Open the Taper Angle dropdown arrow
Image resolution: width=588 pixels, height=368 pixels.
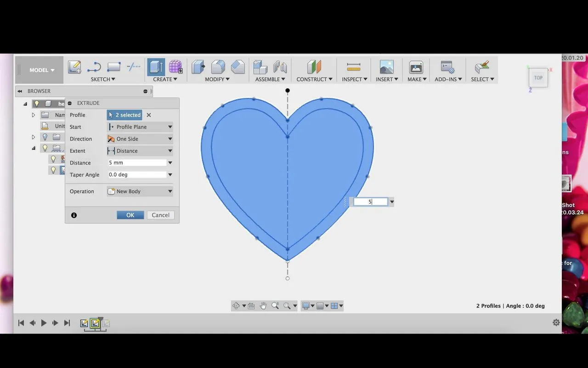tap(170, 175)
